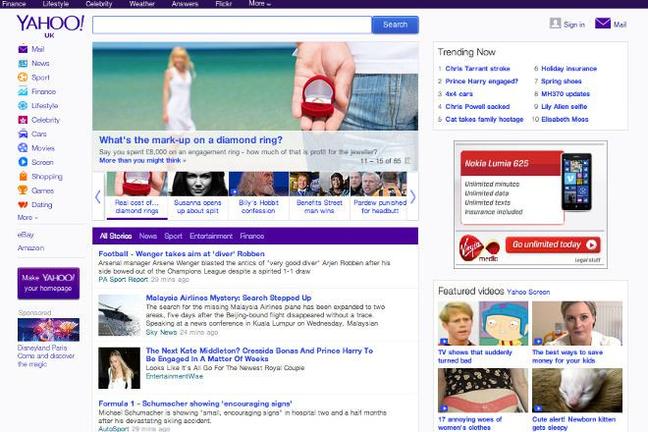Open the Finance sidebar icon
This screenshot has height=432, width=648.
click(x=23, y=91)
